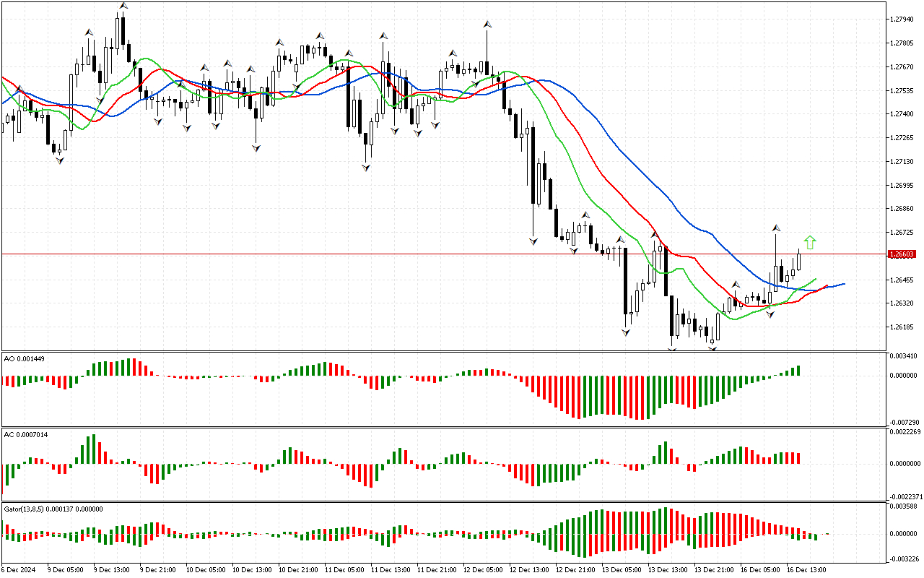This screenshot has width=924, height=578.
Task: Click AC scale maximum 0.0022269
Action: [x=906, y=432]
